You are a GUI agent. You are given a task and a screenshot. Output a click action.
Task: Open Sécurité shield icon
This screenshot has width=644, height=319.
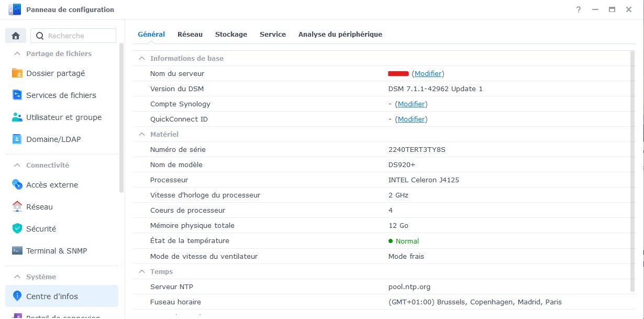(17, 229)
